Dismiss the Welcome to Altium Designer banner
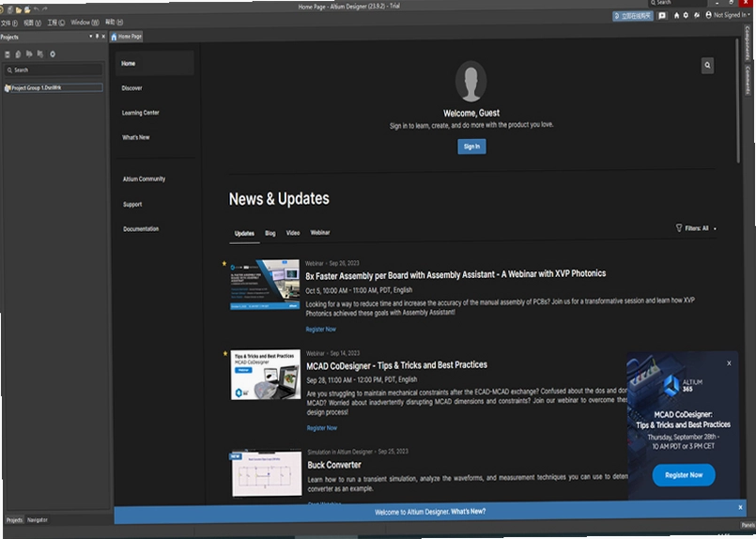This screenshot has width=756, height=539. (x=741, y=507)
